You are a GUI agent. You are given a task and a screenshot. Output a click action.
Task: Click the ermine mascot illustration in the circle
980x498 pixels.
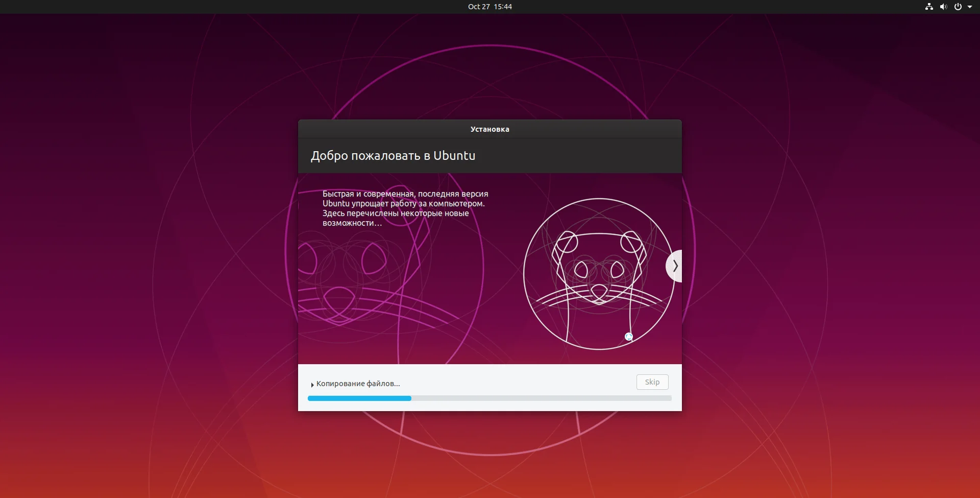(599, 274)
